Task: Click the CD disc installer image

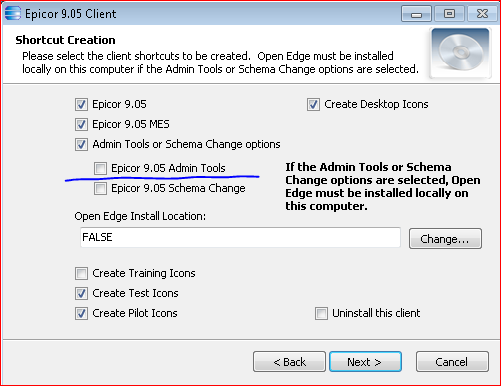Action: pos(460,52)
